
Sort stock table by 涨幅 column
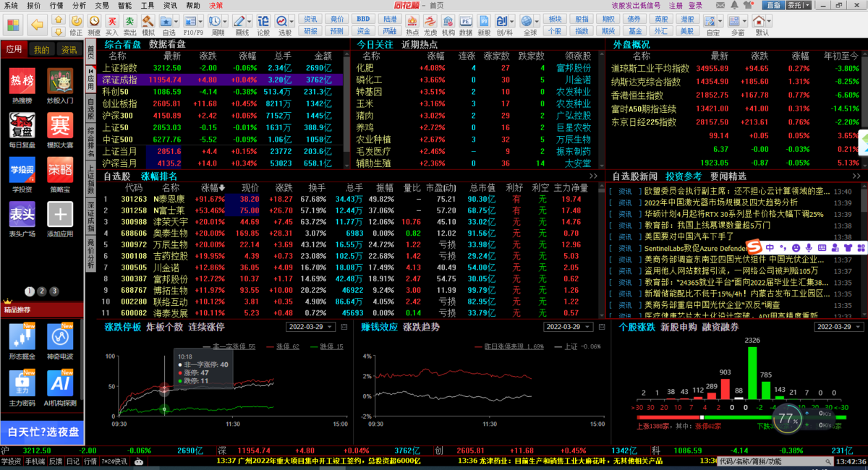213,187
